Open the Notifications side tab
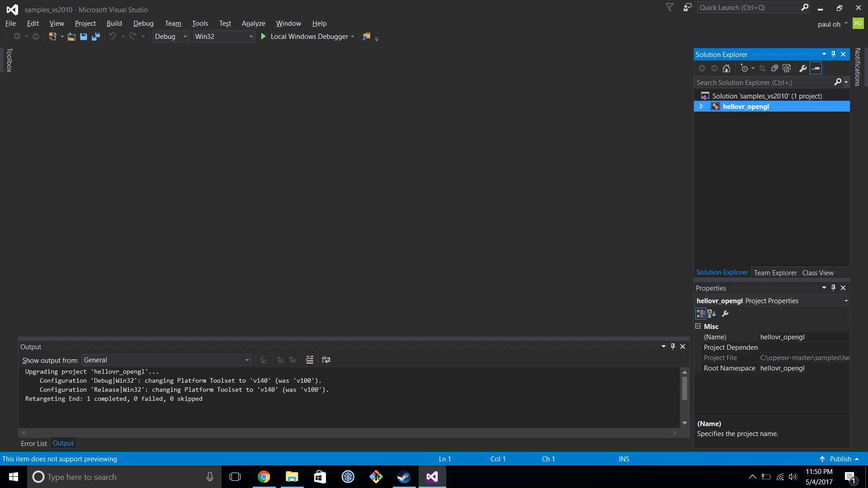Image resolution: width=868 pixels, height=488 pixels. 858,67
